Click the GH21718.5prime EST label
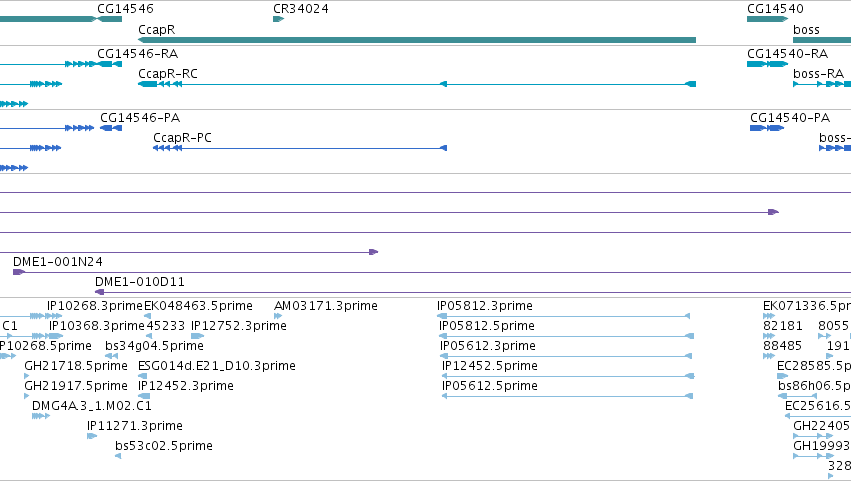This screenshot has height=481, width=851. [x=76, y=366]
